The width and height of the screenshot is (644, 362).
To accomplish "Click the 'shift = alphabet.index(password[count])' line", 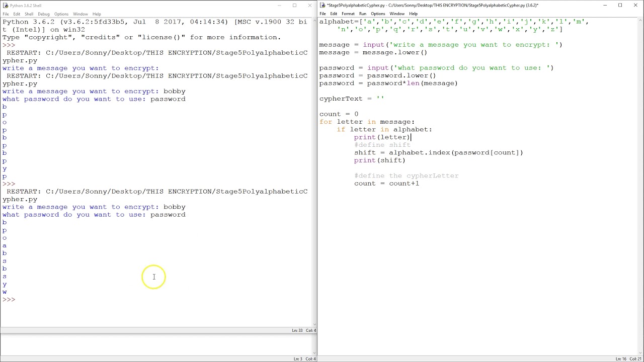I will click(439, 152).
